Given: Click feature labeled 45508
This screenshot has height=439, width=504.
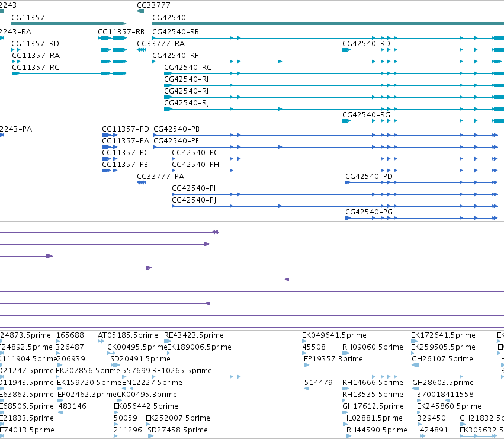Looking at the screenshot, I should pos(314,347).
